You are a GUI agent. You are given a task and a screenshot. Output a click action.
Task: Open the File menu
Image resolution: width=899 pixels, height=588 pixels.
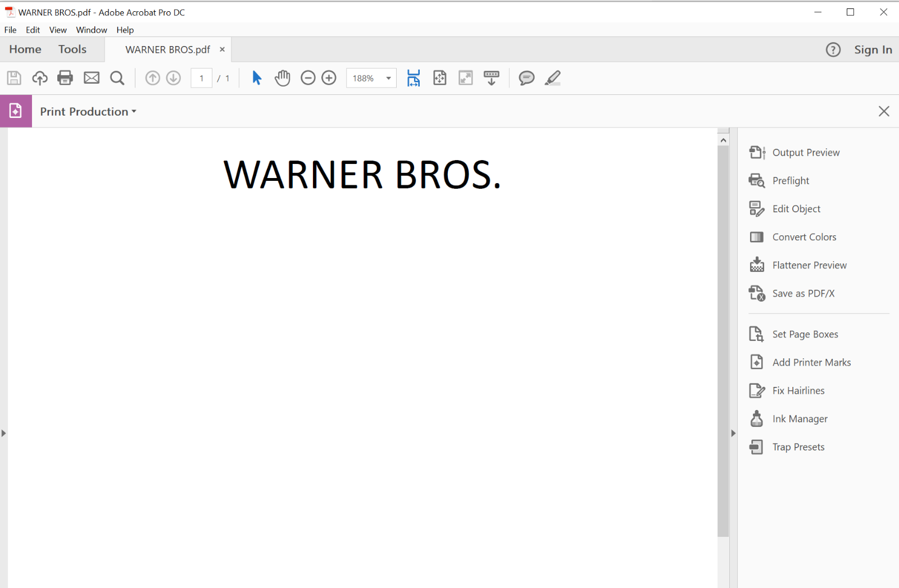point(11,30)
